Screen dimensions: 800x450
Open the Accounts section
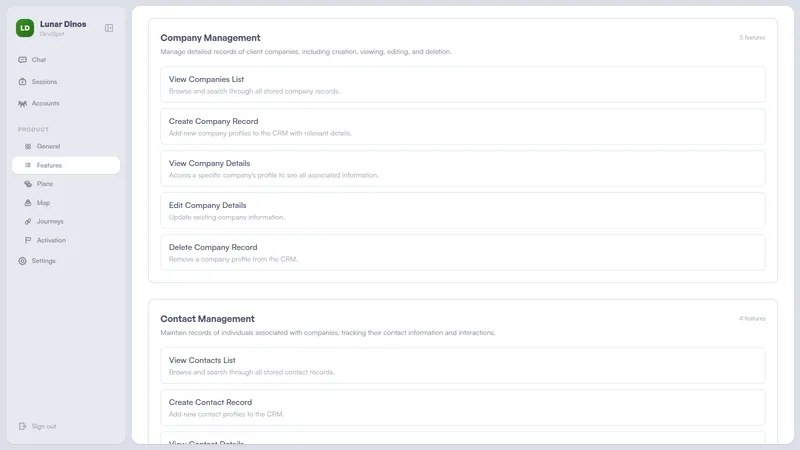(45, 103)
